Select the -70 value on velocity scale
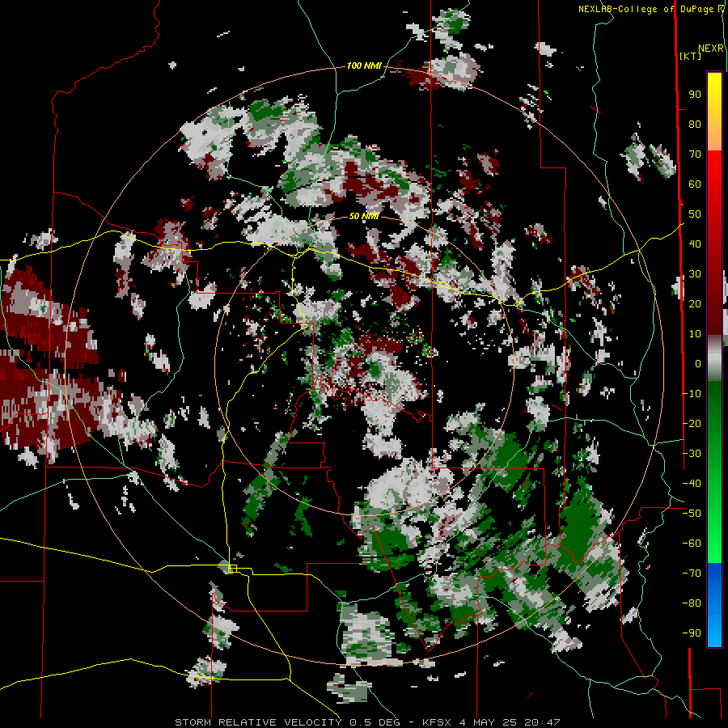The image size is (728, 728). pos(692,574)
